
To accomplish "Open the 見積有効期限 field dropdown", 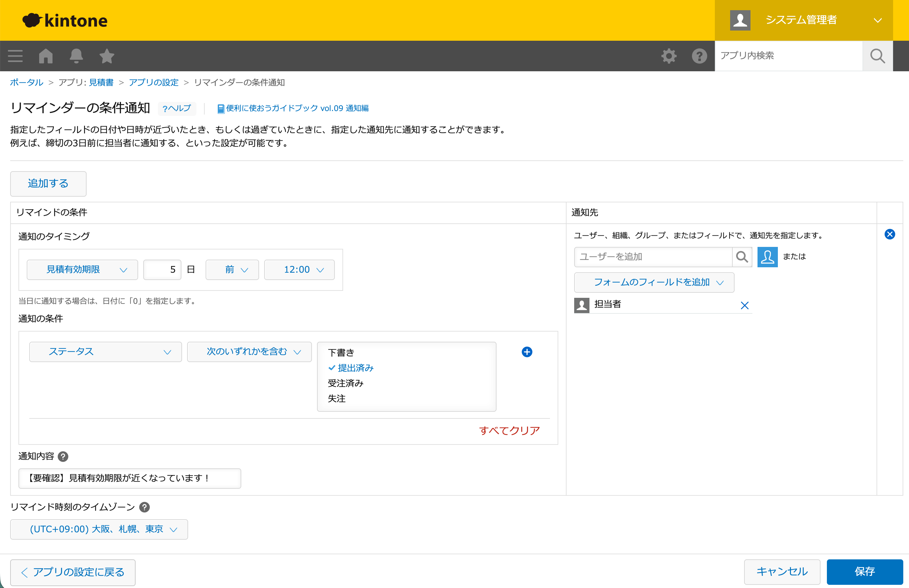I will tap(82, 269).
